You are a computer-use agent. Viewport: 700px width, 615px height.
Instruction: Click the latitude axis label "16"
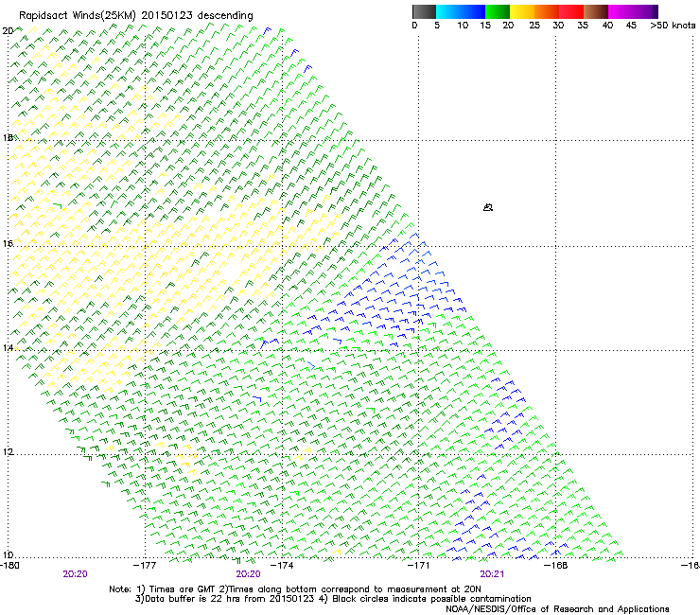tap(8, 243)
